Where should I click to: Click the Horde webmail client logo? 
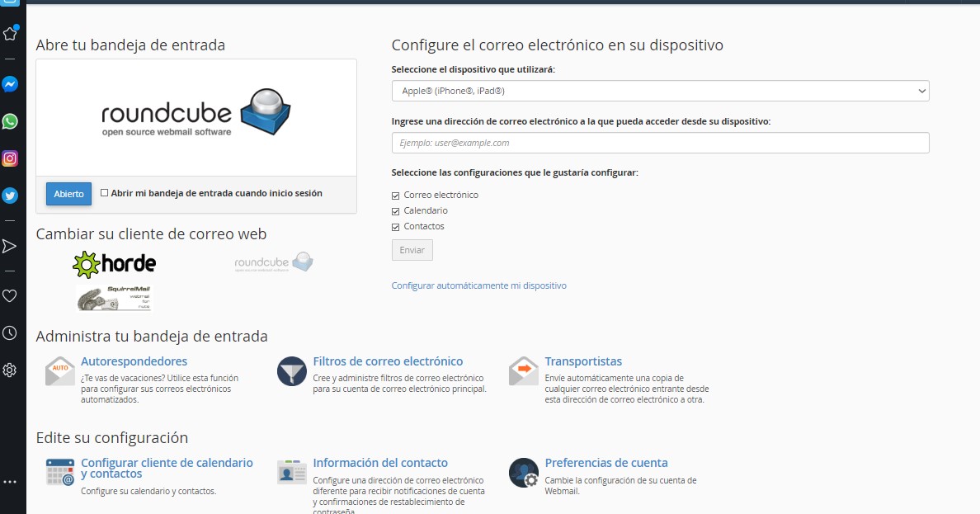(114, 264)
